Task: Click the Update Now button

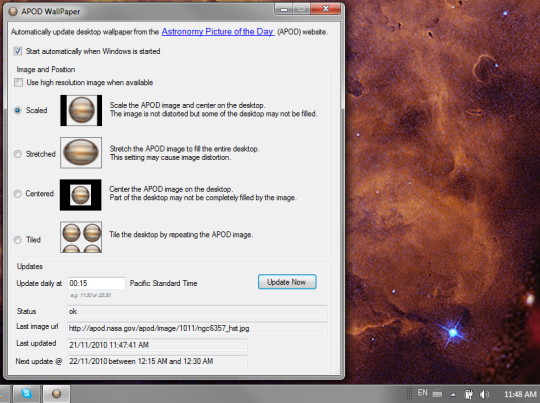Action: [x=287, y=282]
